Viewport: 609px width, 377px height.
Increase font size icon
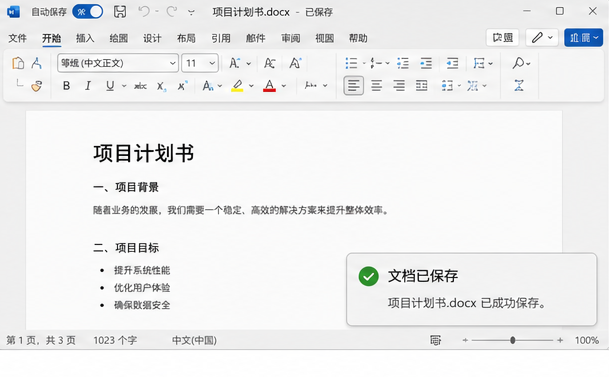pyautogui.click(x=235, y=63)
